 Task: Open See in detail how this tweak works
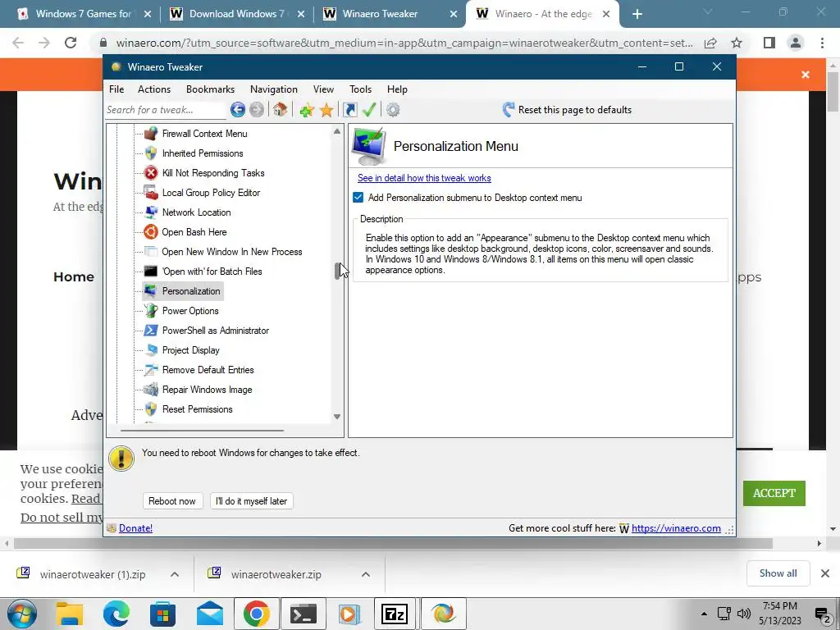[424, 178]
